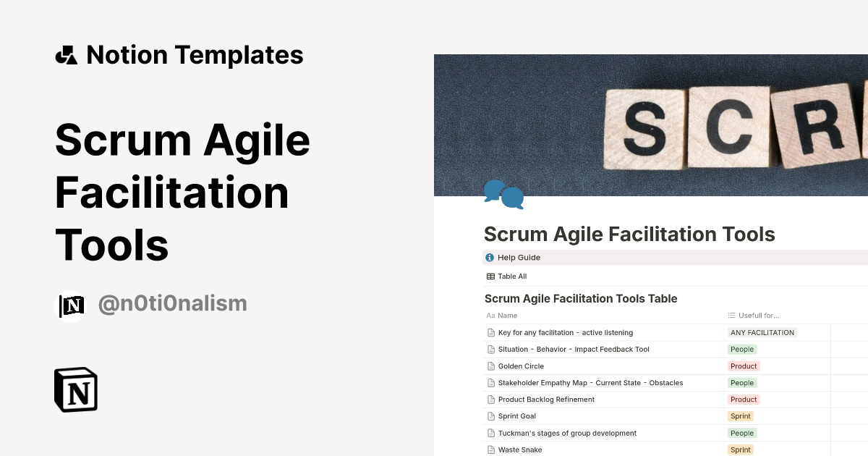Expand the Help Guide callout
Viewport: 868px width, 456px height.
click(x=676, y=258)
